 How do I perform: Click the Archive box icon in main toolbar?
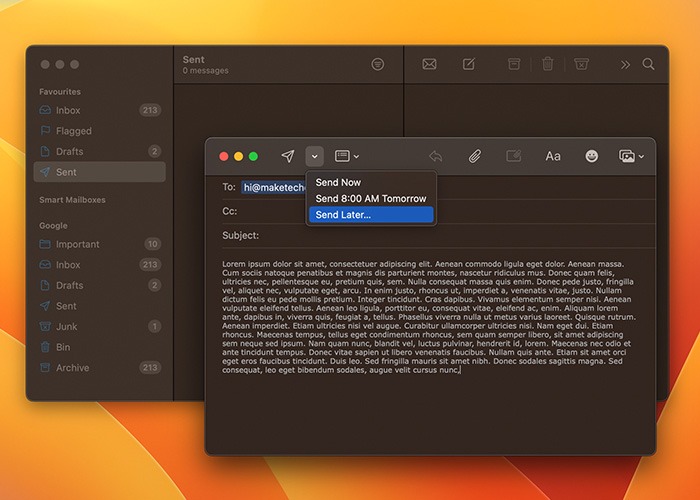514,64
